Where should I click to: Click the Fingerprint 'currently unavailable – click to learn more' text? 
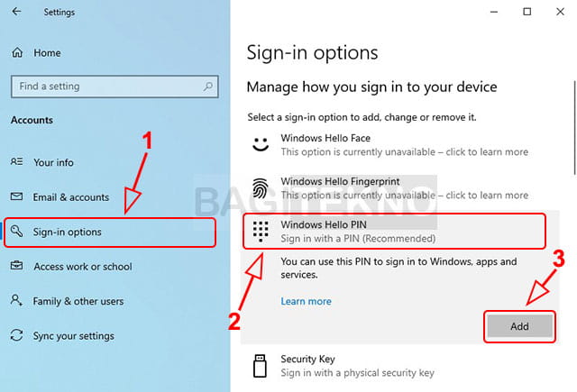405,196
